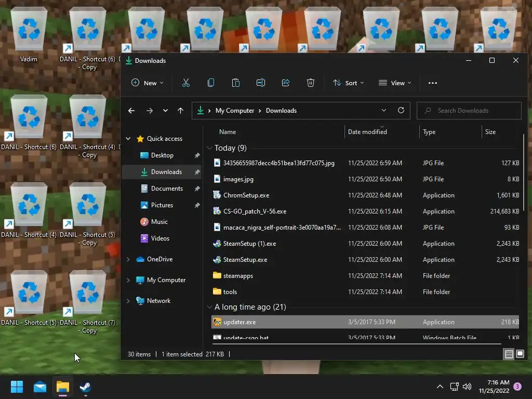Open the volume speaker tray icon

point(467,387)
